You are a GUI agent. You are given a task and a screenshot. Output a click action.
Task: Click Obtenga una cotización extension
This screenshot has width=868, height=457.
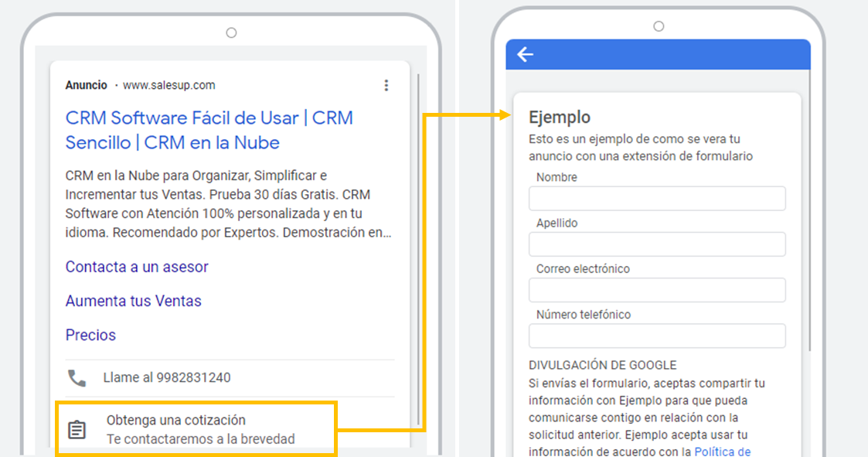coord(176,421)
